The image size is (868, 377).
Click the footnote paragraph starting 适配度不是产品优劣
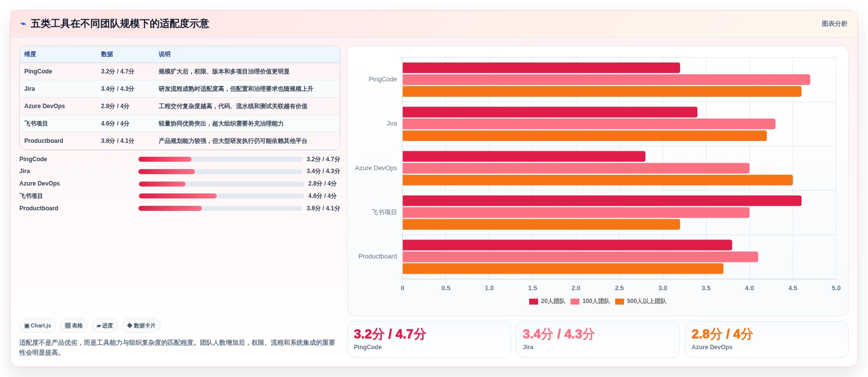pyautogui.click(x=177, y=348)
